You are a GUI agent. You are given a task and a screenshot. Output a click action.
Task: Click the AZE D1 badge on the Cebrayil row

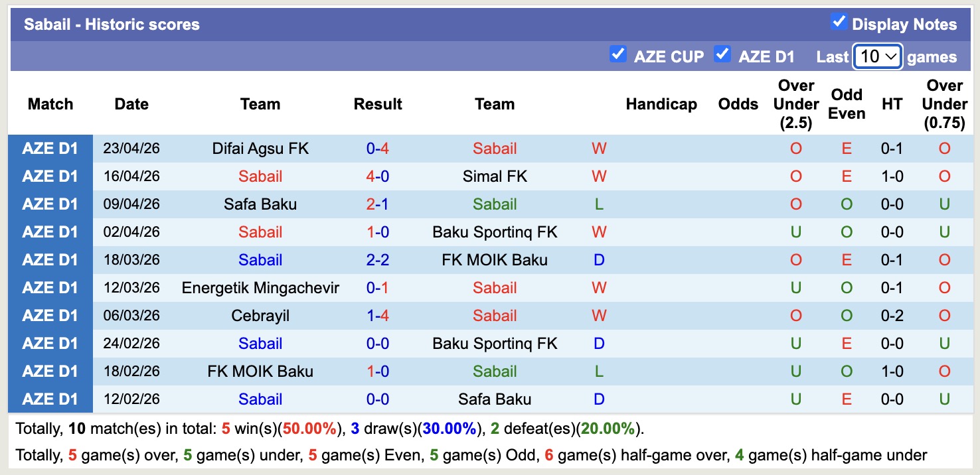pyautogui.click(x=50, y=315)
